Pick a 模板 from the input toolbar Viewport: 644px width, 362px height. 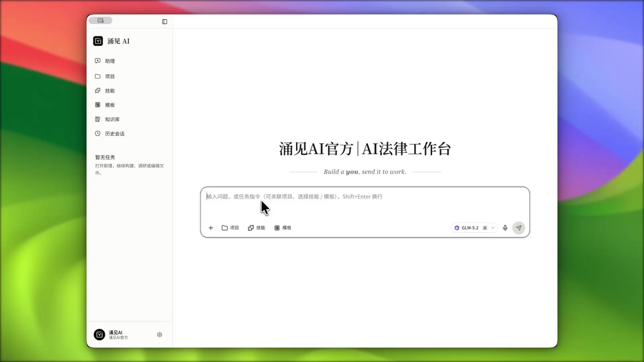point(283,228)
